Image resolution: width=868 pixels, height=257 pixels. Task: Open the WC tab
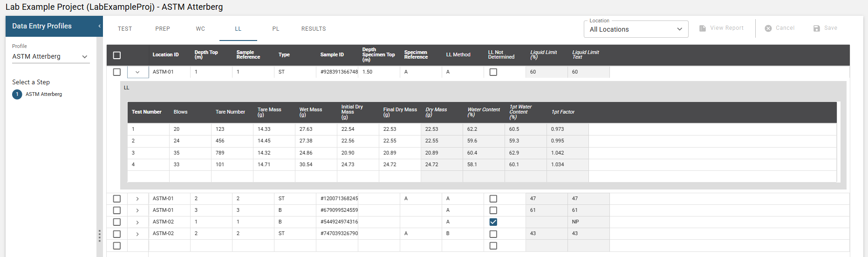pos(200,29)
